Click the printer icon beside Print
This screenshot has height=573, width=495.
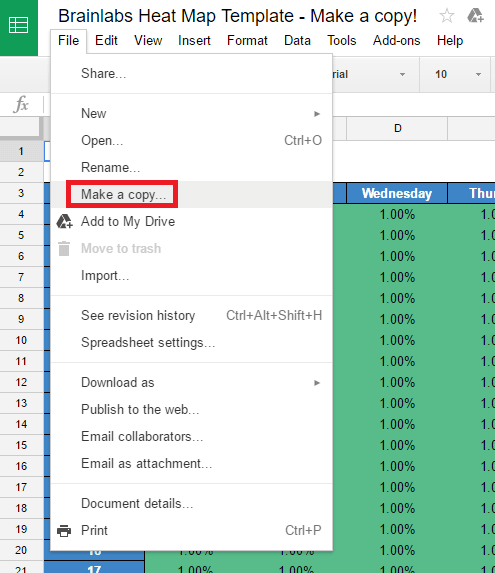point(64,531)
